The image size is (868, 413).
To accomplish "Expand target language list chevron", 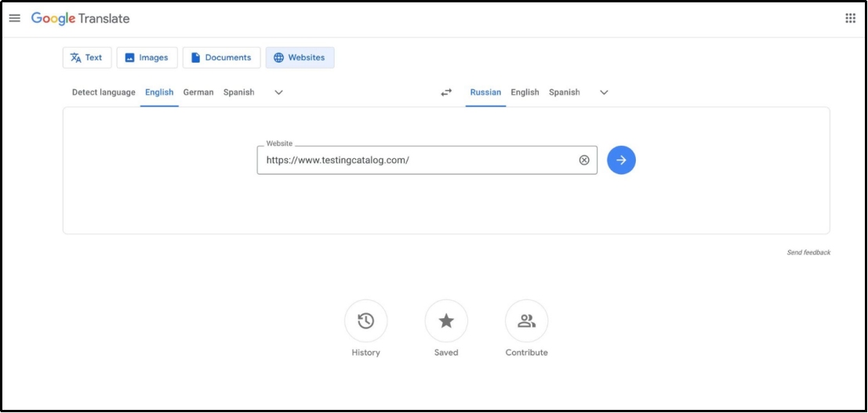I will tap(604, 92).
